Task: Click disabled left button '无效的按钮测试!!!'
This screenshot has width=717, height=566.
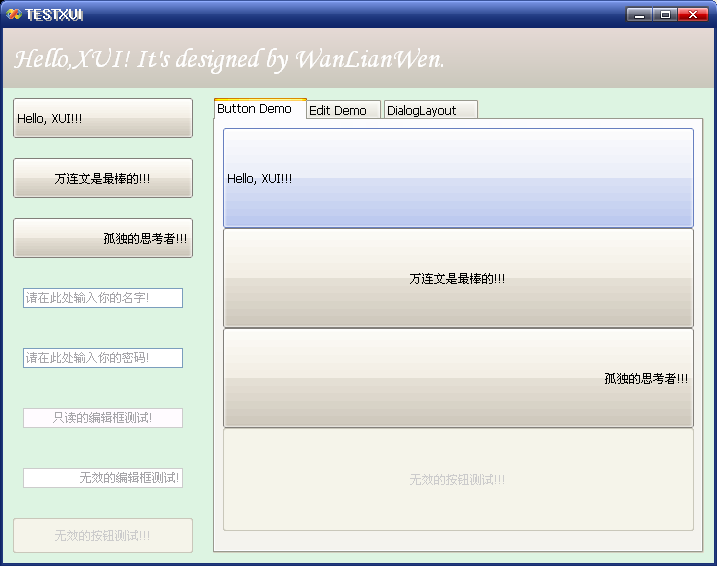Action: pos(103,535)
